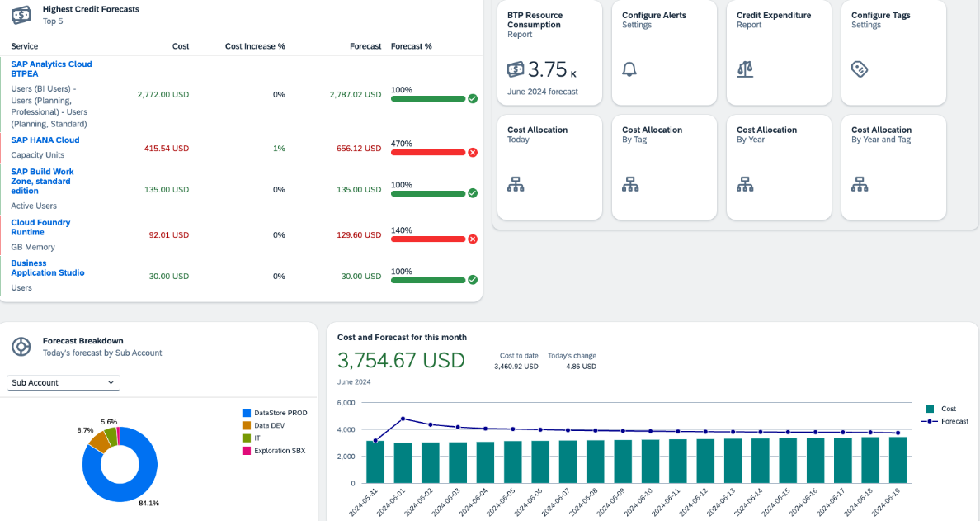980x521 pixels.
Task: Click the Exploration SBX pink legend swatch
Action: point(246,451)
